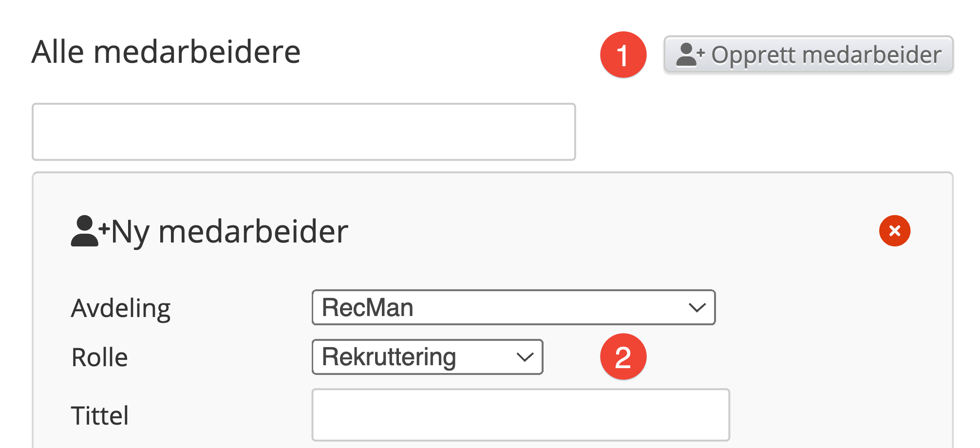Click the Avdeling field label
980x448 pixels.
tap(121, 308)
